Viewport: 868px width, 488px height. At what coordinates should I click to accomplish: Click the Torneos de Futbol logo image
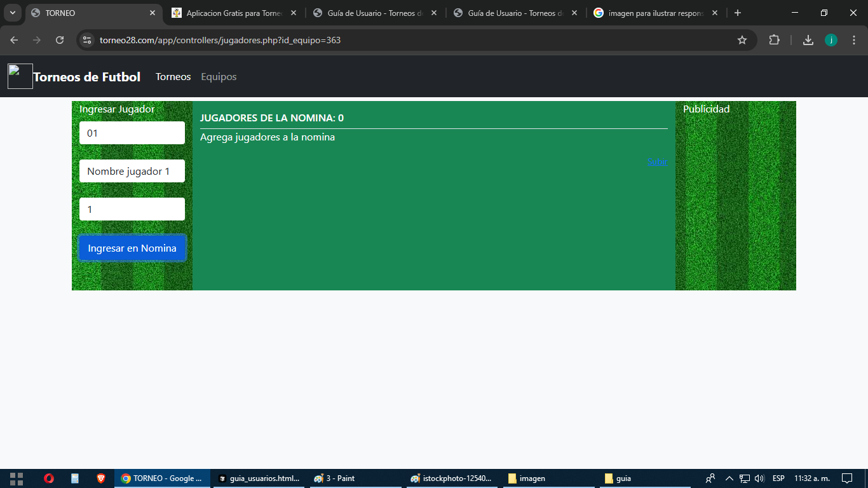pos(20,77)
